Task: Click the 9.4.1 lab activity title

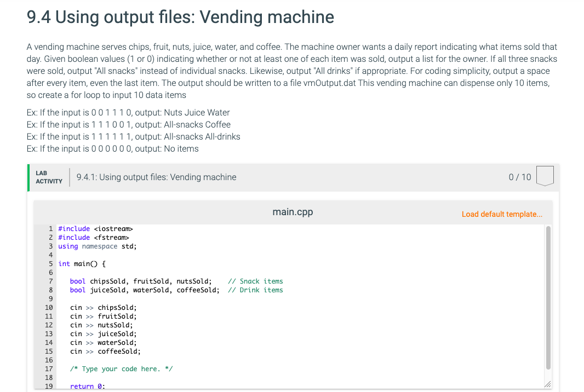Action: click(x=157, y=177)
